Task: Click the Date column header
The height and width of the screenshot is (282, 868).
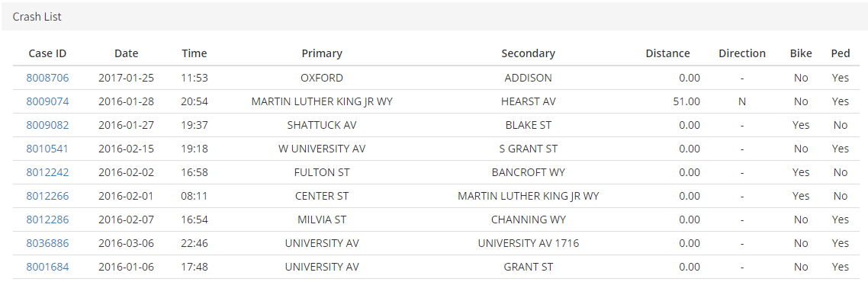Action: [126, 53]
